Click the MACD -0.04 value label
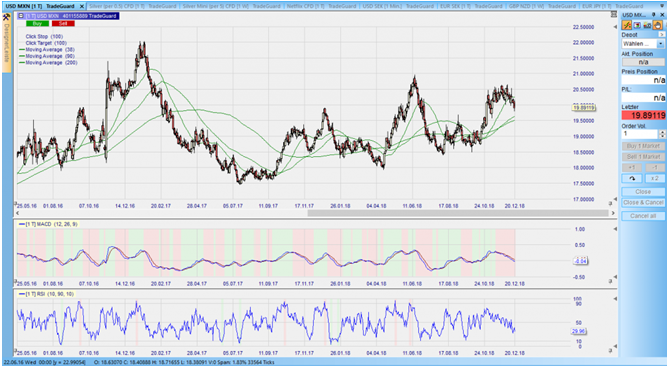This screenshot has width=667, height=366. (581, 261)
